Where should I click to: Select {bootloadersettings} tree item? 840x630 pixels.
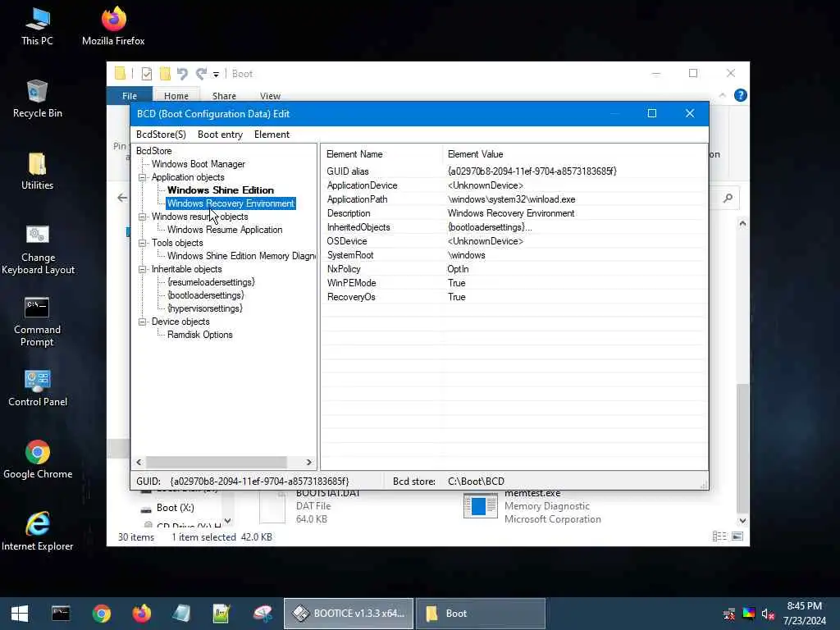point(205,295)
